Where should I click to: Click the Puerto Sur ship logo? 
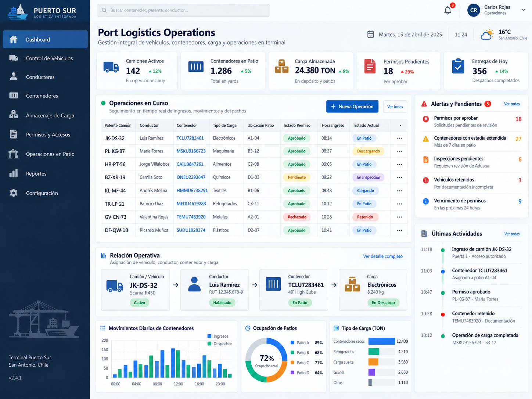[x=18, y=12]
